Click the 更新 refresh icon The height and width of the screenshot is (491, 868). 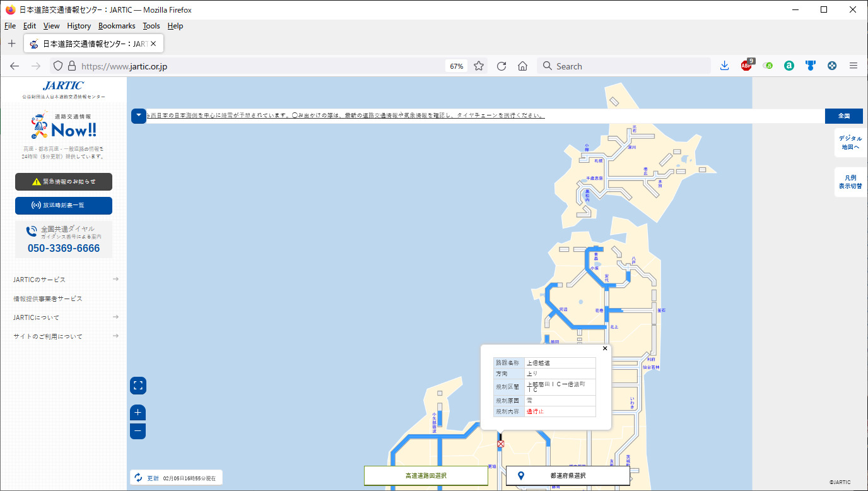[x=139, y=478]
